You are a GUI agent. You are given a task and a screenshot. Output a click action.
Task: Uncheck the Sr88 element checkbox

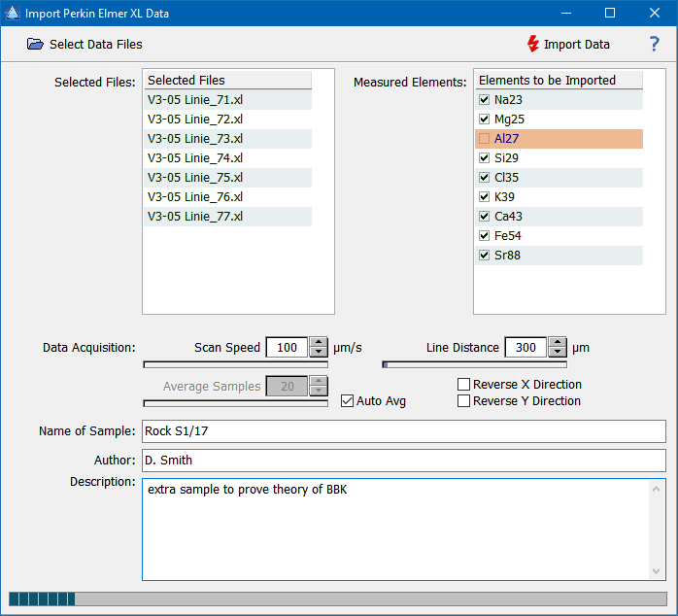pyautogui.click(x=485, y=256)
